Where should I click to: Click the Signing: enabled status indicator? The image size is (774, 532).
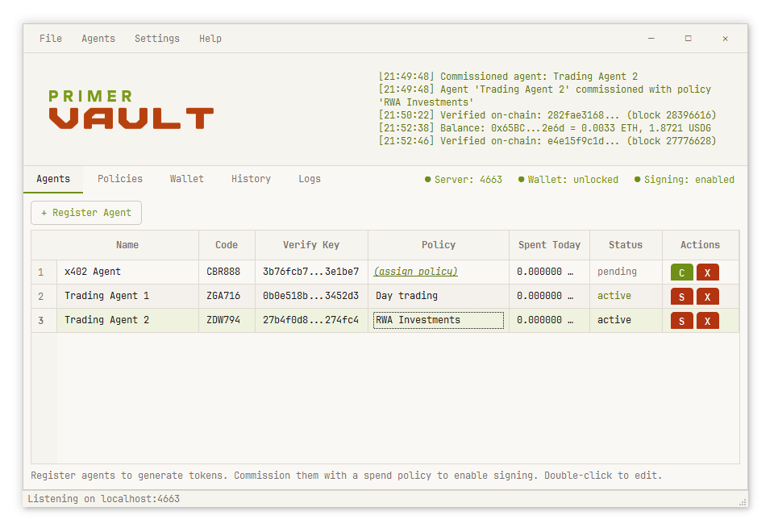click(x=685, y=180)
